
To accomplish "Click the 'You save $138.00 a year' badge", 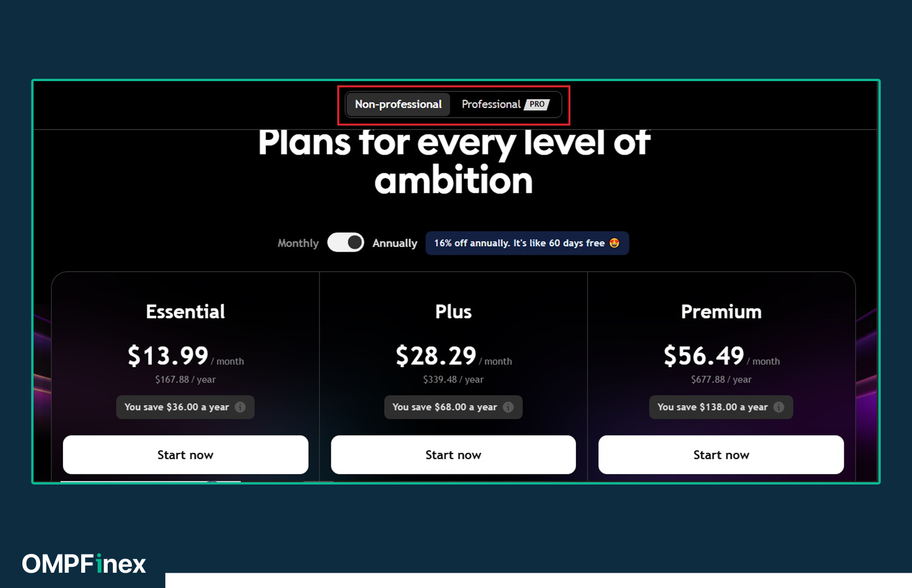I will coord(721,407).
